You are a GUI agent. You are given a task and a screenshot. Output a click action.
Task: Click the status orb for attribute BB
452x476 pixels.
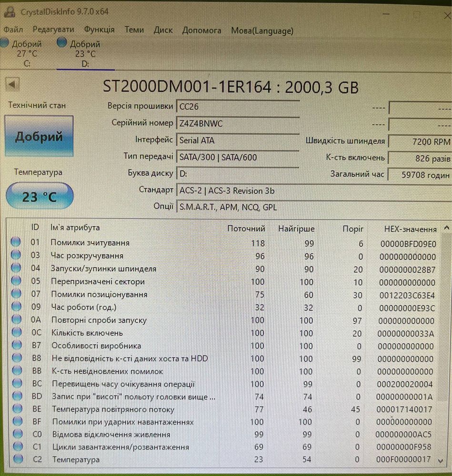pyautogui.click(x=17, y=370)
